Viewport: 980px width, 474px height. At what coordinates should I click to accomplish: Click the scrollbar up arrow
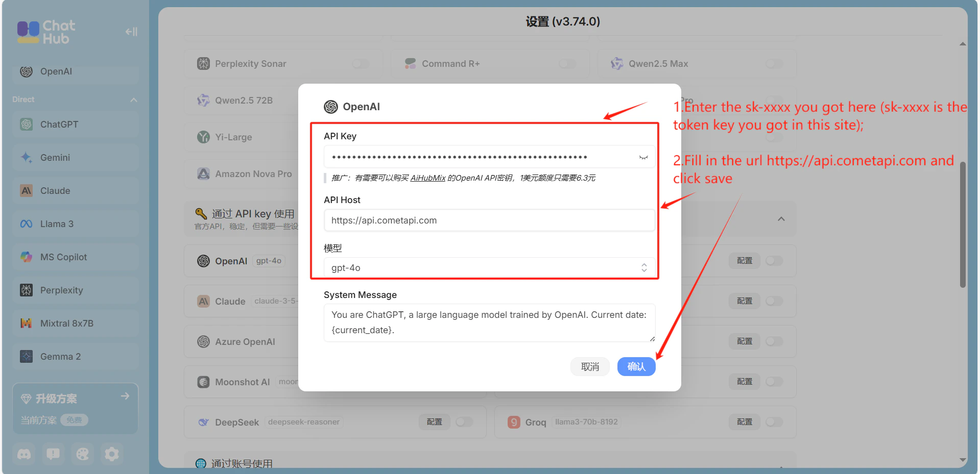click(x=963, y=44)
